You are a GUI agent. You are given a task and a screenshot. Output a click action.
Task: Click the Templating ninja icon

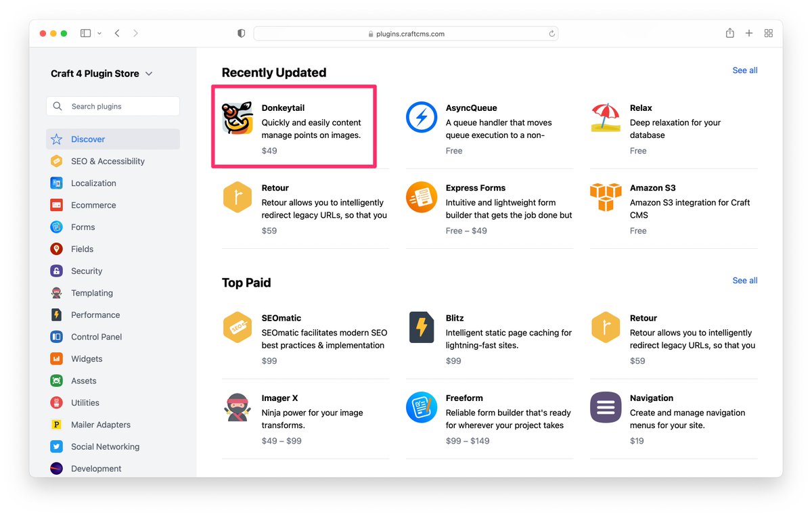[57, 293]
